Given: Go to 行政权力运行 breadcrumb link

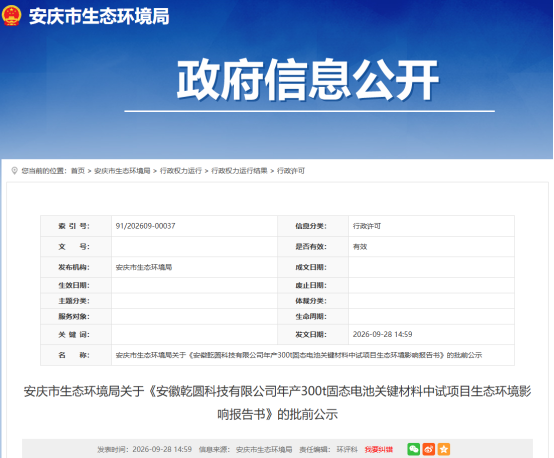Looking at the screenshot, I should (x=181, y=171).
